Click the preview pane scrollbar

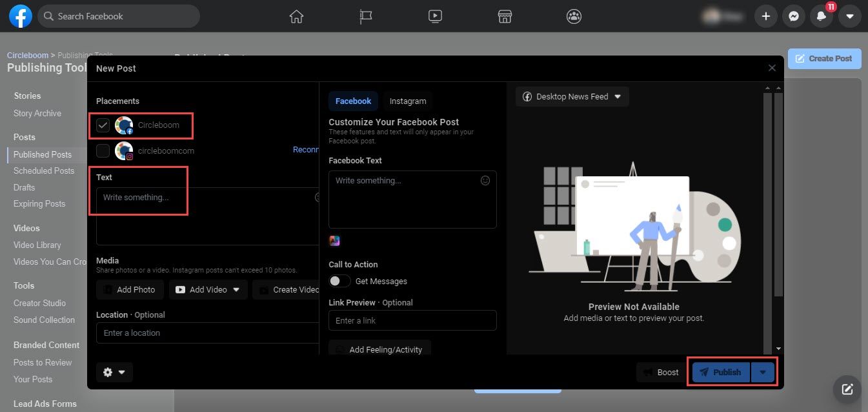778,194
